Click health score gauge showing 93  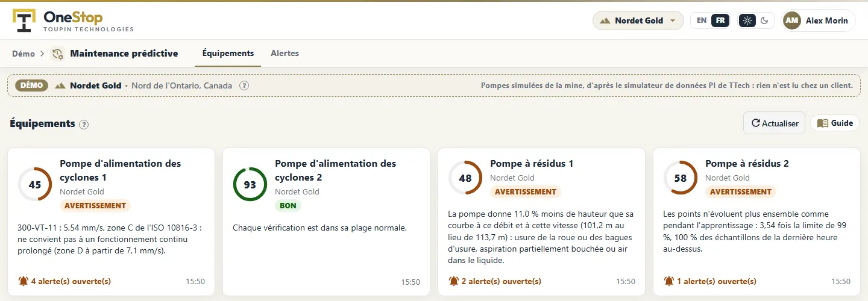(x=250, y=184)
